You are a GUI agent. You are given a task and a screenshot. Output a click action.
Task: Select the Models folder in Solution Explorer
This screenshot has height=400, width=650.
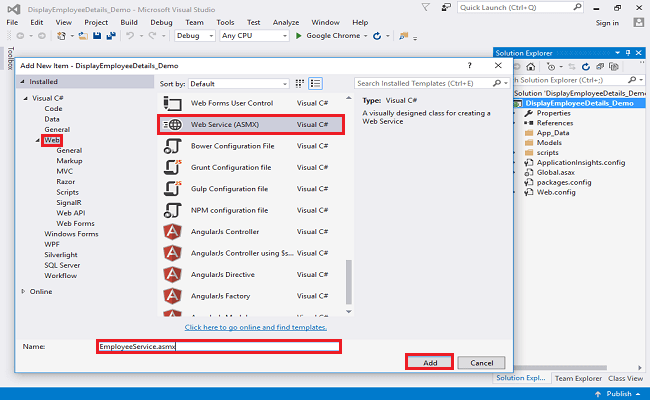[x=549, y=143]
